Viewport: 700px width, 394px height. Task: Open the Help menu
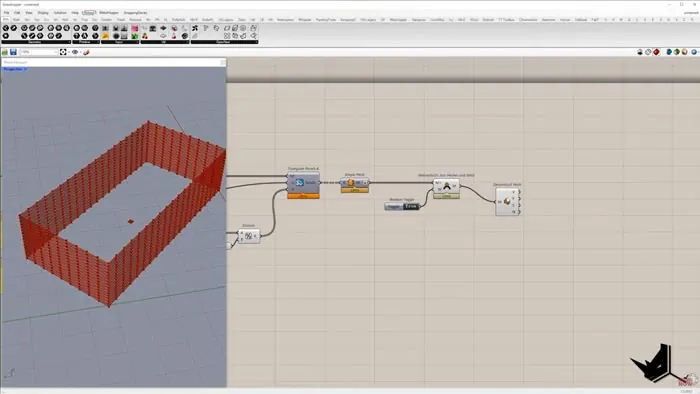pyautogui.click(x=75, y=12)
